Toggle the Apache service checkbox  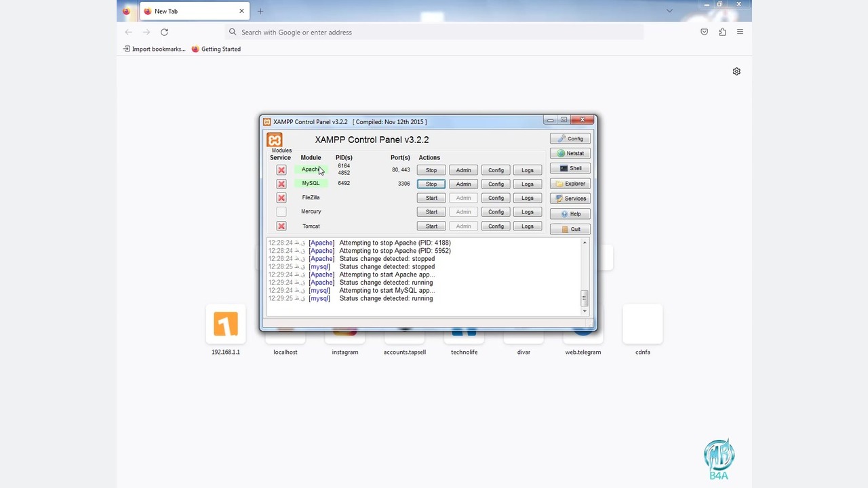pyautogui.click(x=281, y=169)
